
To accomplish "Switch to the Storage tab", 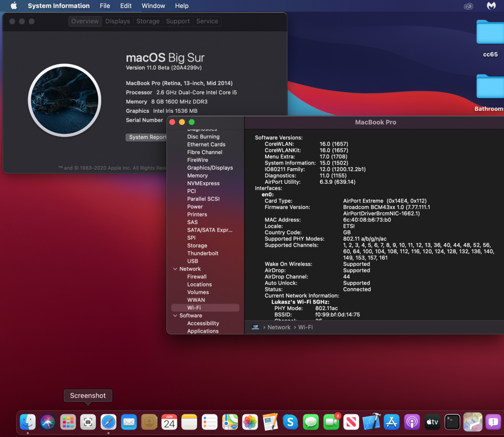I will pyautogui.click(x=148, y=21).
